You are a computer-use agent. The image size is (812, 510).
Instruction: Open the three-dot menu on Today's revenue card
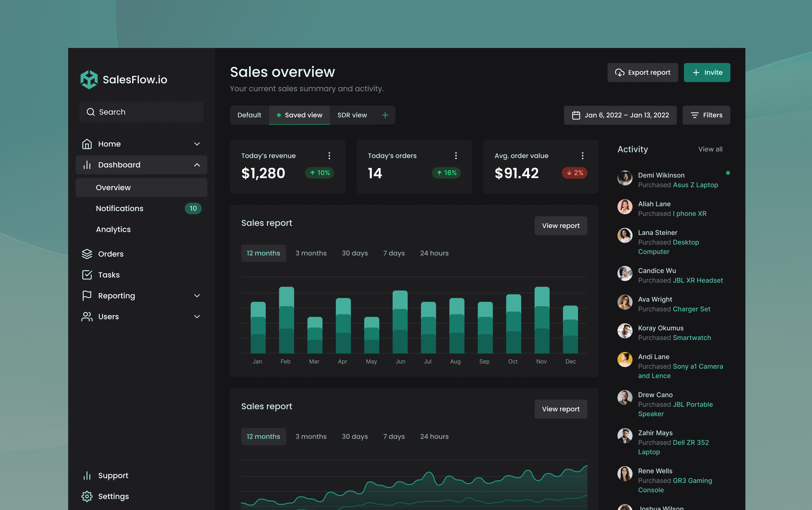(329, 156)
